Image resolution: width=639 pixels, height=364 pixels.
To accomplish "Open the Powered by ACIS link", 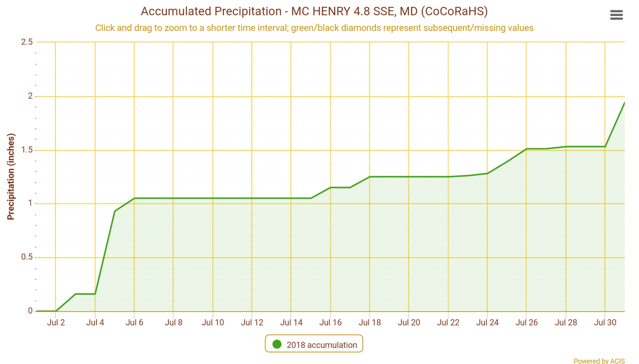I will coord(599,361).
